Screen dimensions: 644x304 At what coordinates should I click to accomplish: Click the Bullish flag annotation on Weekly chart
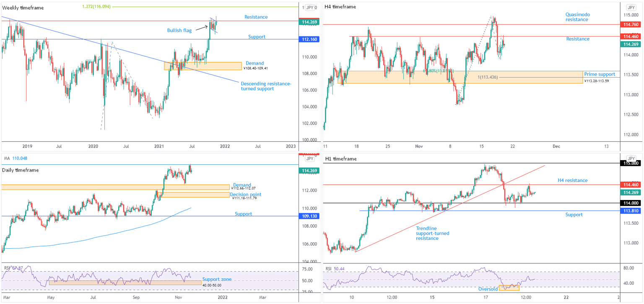(x=180, y=31)
